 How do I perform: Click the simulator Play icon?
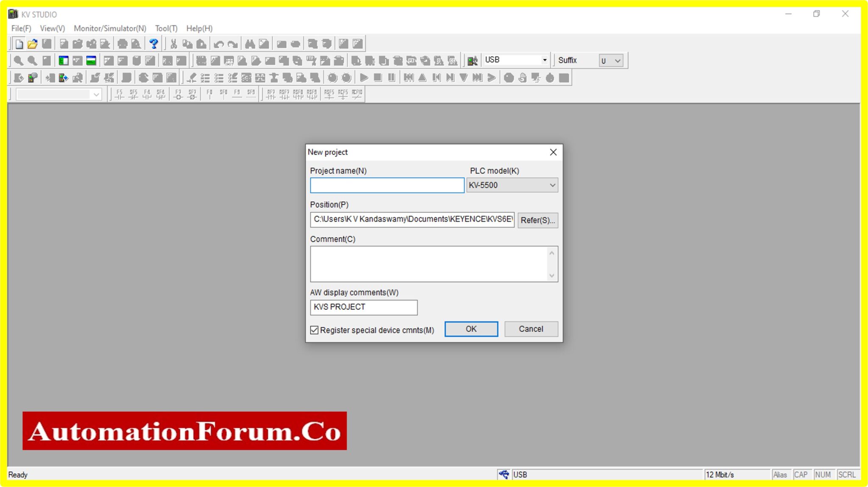(364, 77)
